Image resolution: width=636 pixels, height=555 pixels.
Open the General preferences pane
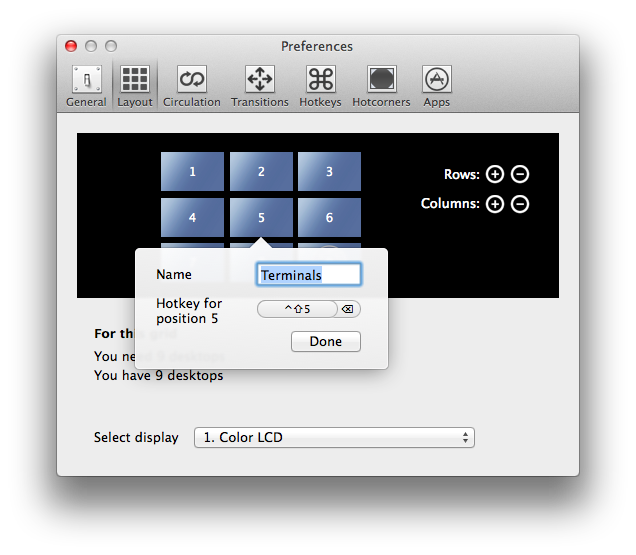[x=86, y=86]
